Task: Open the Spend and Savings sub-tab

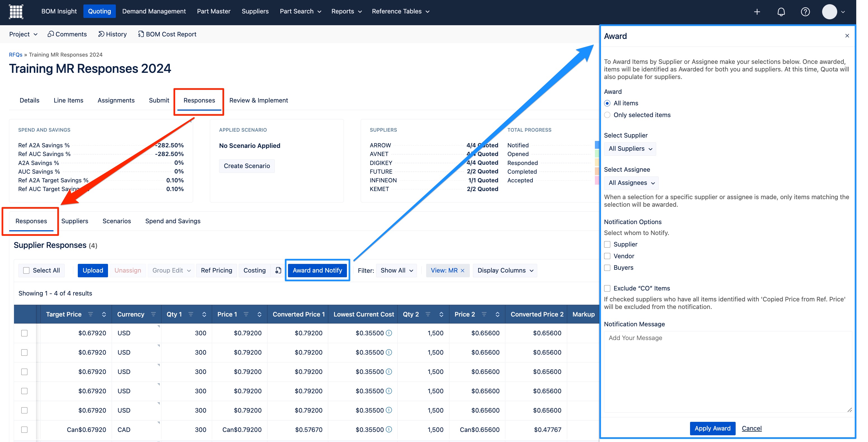Action: (x=173, y=221)
